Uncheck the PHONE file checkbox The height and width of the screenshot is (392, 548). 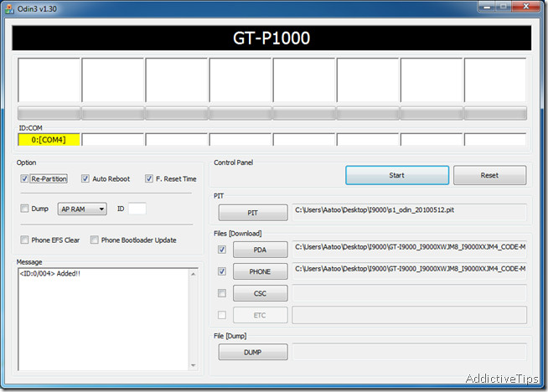222,271
